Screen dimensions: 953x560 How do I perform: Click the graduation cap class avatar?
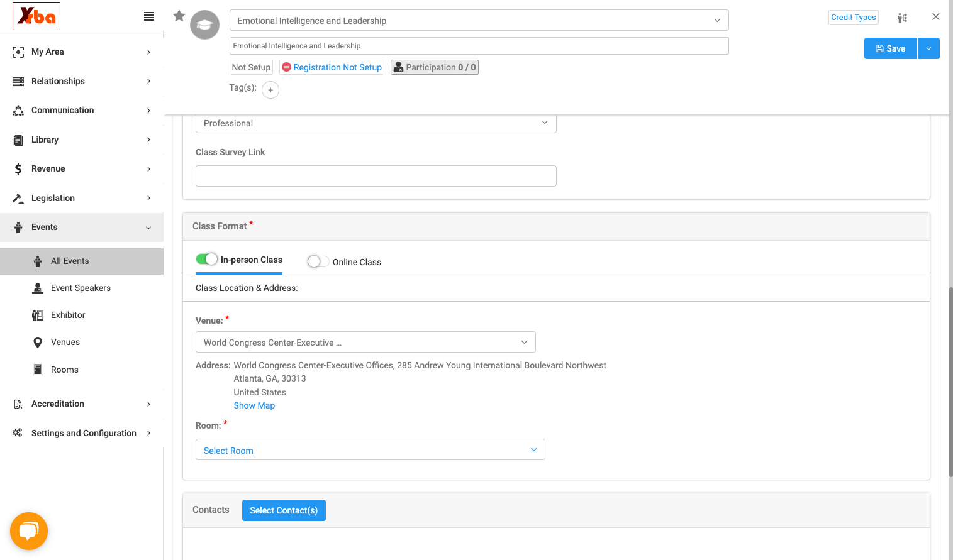[205, 25]
